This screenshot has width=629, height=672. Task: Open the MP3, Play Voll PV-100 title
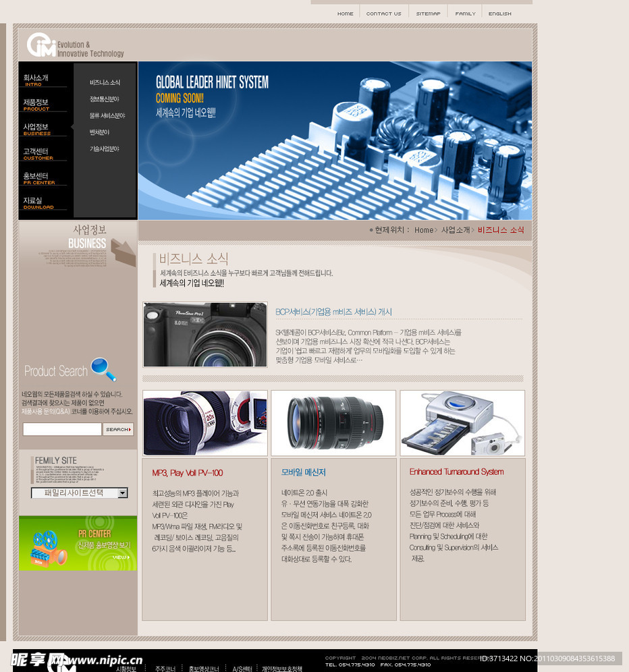click(x=188, y=473)
